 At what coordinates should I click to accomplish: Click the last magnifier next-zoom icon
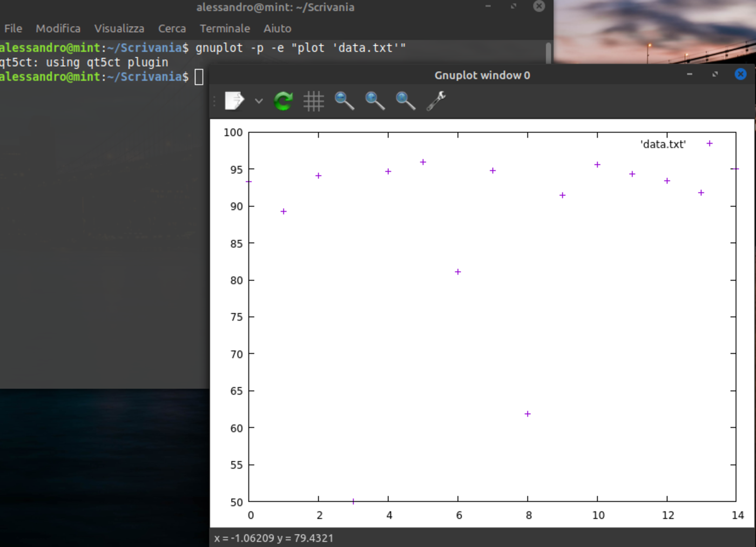(x=406, y=101)
